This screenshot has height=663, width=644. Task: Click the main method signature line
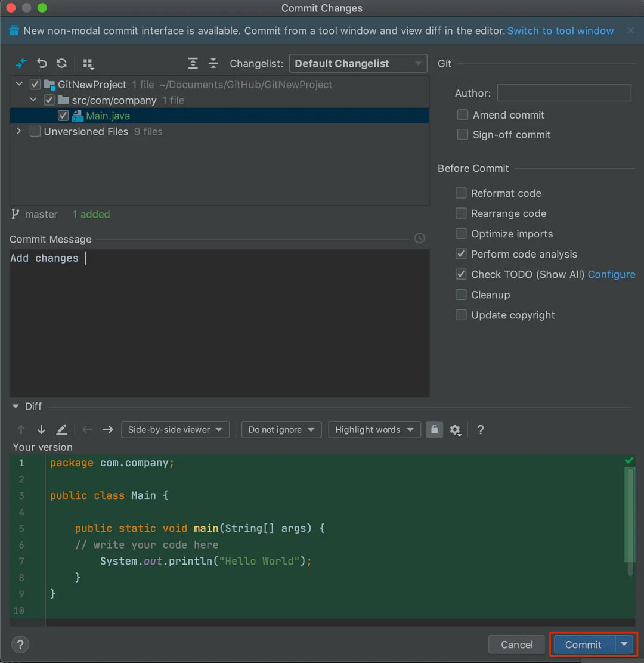[x=200, y=528]
